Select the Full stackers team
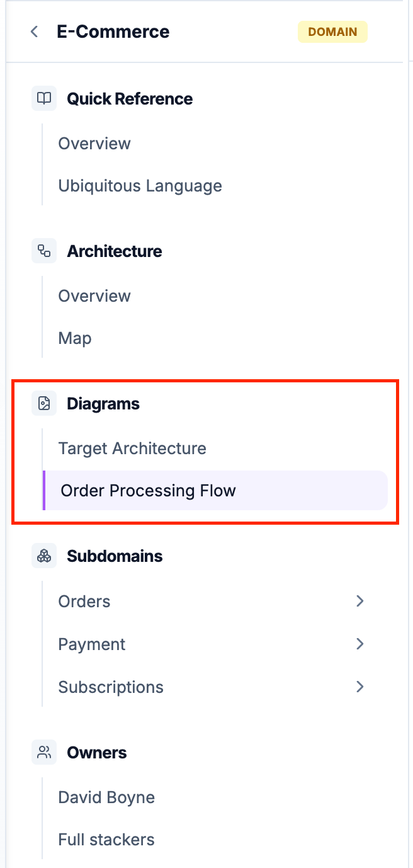This screenshot has height=868, width=413. 106,840
